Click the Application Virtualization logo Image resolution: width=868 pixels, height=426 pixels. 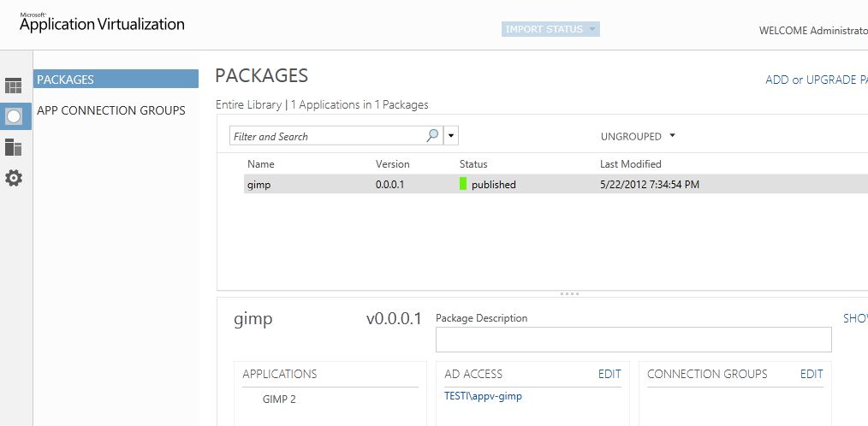pyautogui.click(x=102, y=23)
